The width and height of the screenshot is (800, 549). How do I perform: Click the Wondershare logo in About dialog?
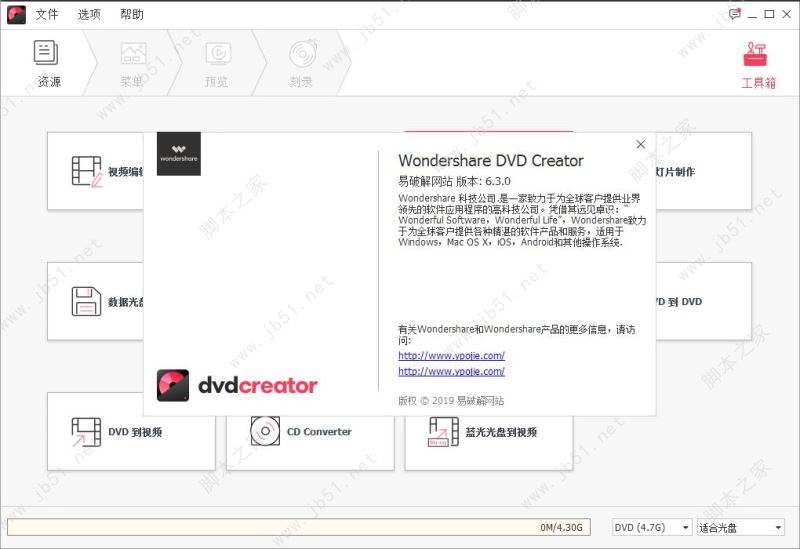pyautogui.click(x=179, y=154)
